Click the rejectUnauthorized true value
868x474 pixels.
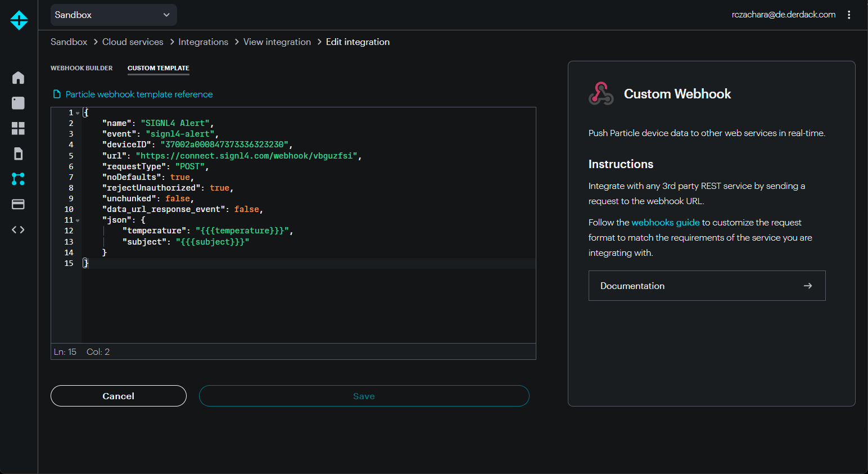point(219,188)
